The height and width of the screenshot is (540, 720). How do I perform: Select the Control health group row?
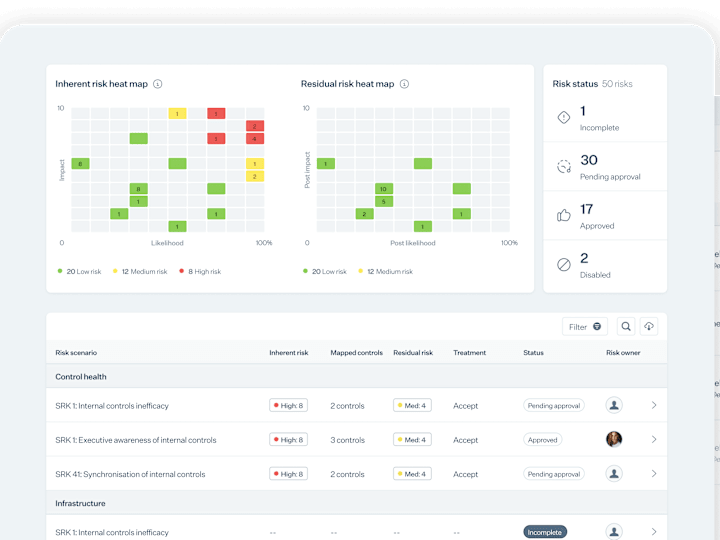coord(356,377)
